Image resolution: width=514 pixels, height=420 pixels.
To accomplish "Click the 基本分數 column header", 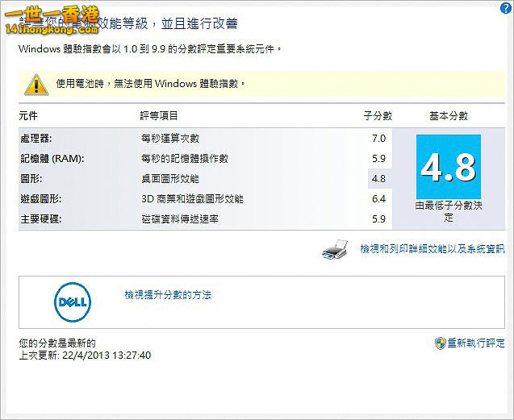I will pos(448,116).
